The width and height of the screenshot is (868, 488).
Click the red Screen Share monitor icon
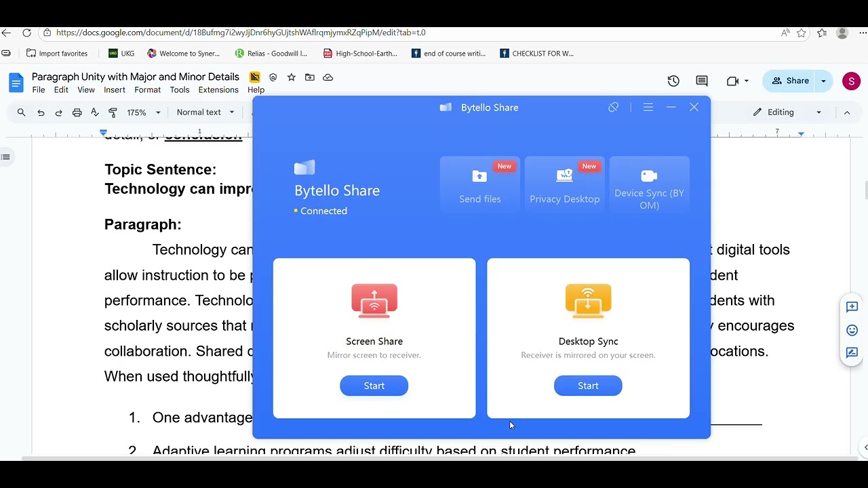pyautogui.click(x=374, y=301)
